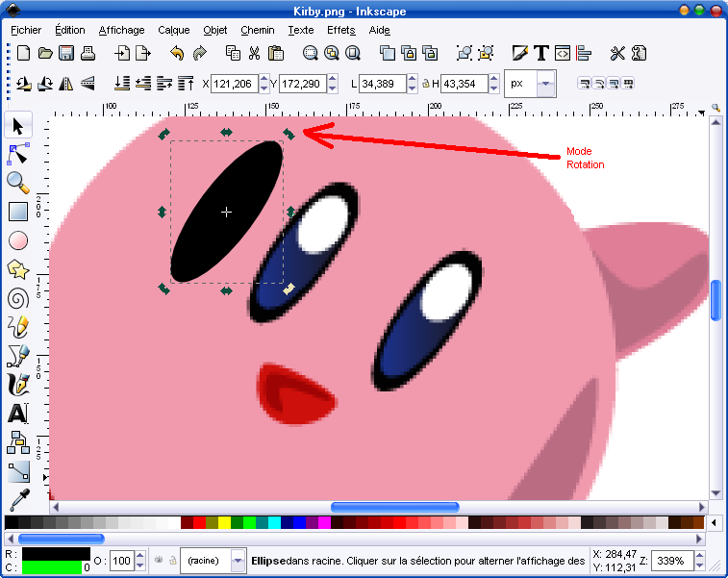The width and height of the screenshot is (728, 578).
Task: Print the document using the printer icon
Action: click(x=88, y=54)
